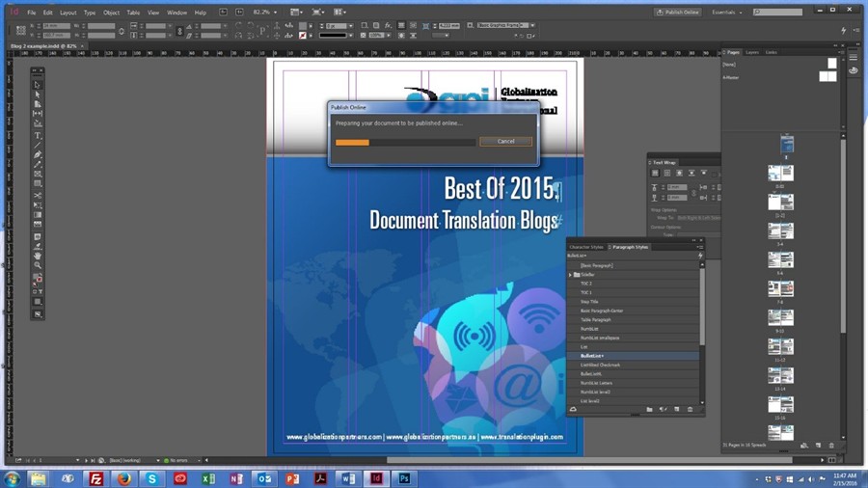Select the Line tool

click(37, 145)
